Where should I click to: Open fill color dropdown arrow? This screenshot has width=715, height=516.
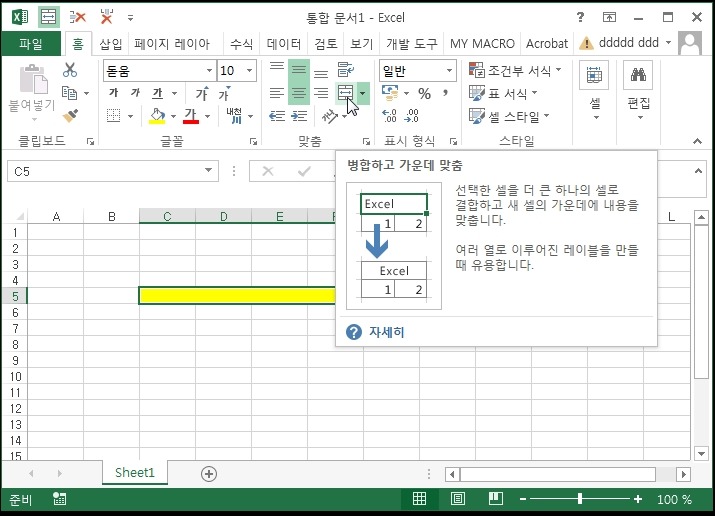[173, 116]
